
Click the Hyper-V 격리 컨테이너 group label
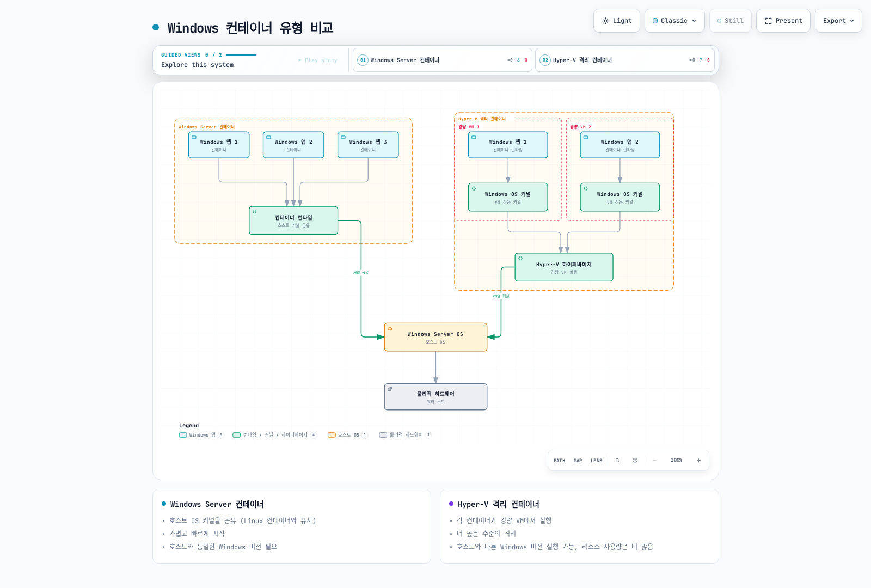[482, 119]
